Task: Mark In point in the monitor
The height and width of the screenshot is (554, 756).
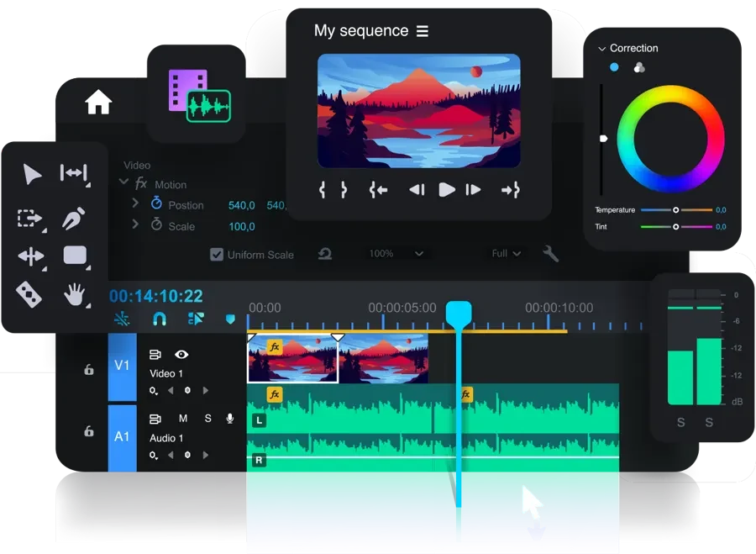Action: (x=322, y=190)
